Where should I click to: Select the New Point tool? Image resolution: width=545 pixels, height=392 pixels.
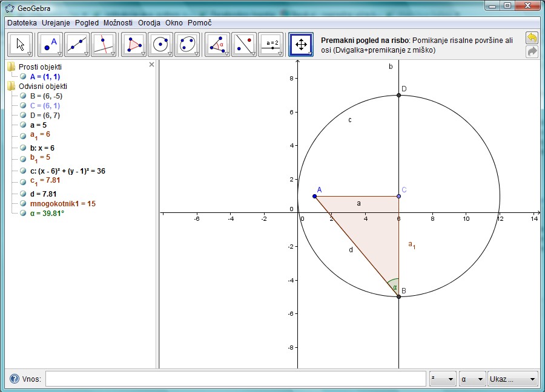50,44
